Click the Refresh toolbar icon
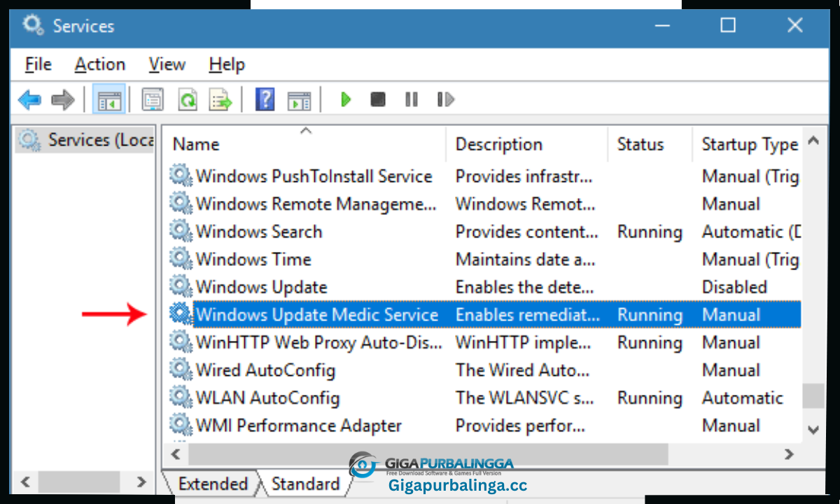 click(188, 100)
